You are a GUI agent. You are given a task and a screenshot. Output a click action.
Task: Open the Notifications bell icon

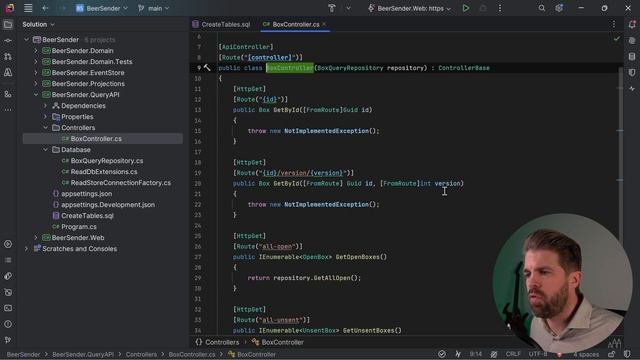[x=632, y=25]
